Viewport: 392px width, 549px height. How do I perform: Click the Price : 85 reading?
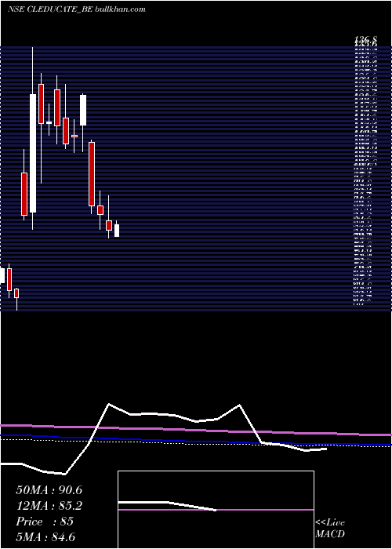pos(45,522)
